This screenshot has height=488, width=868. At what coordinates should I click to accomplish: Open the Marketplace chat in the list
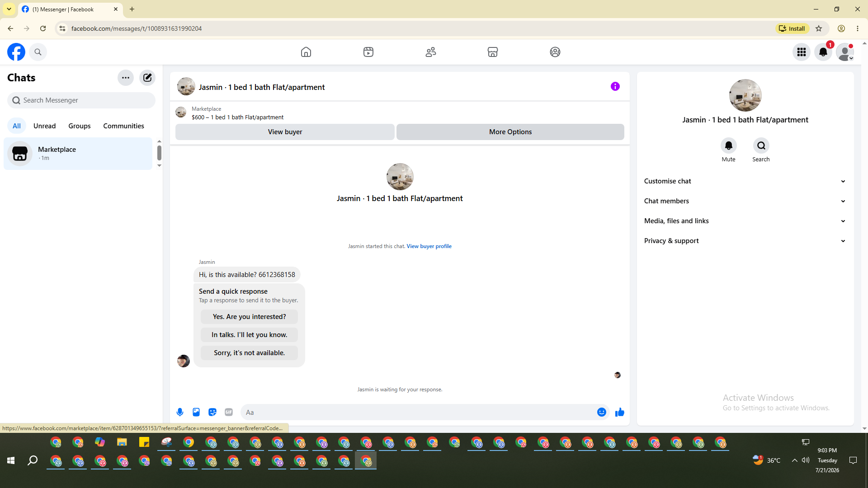78,154
